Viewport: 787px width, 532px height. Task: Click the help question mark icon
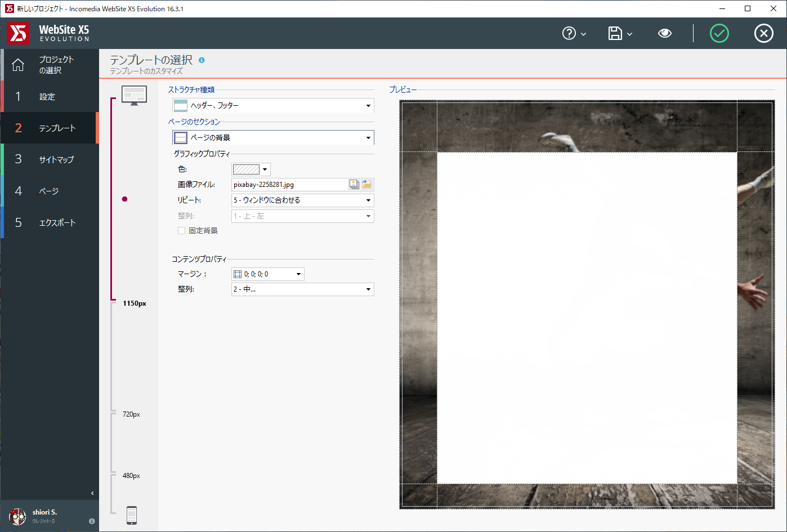tap(569, 34)
